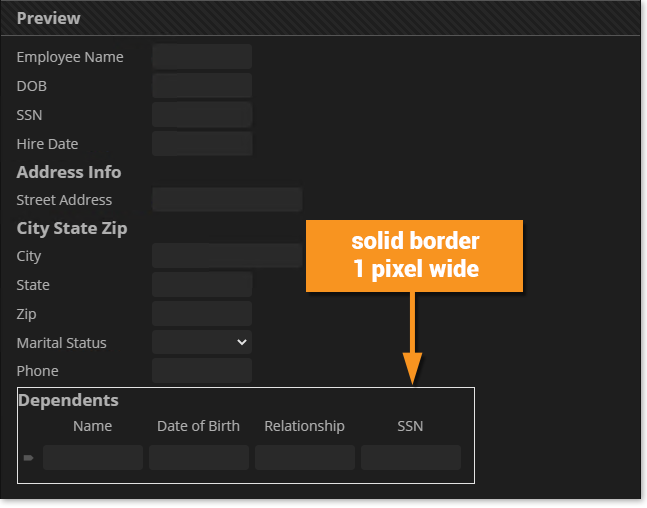647x508 pixels.
Task: Focus the dependent SSN cell in the grid
Action: point(411,458)
